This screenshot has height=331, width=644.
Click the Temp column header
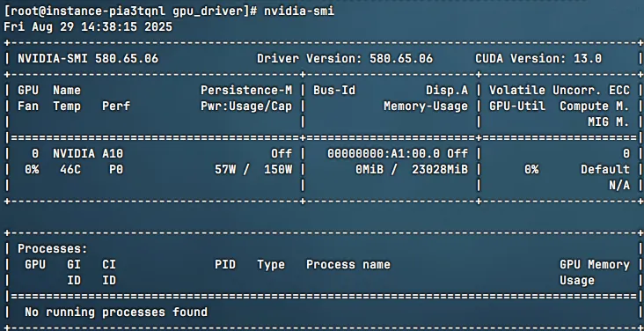pos(67,107)
